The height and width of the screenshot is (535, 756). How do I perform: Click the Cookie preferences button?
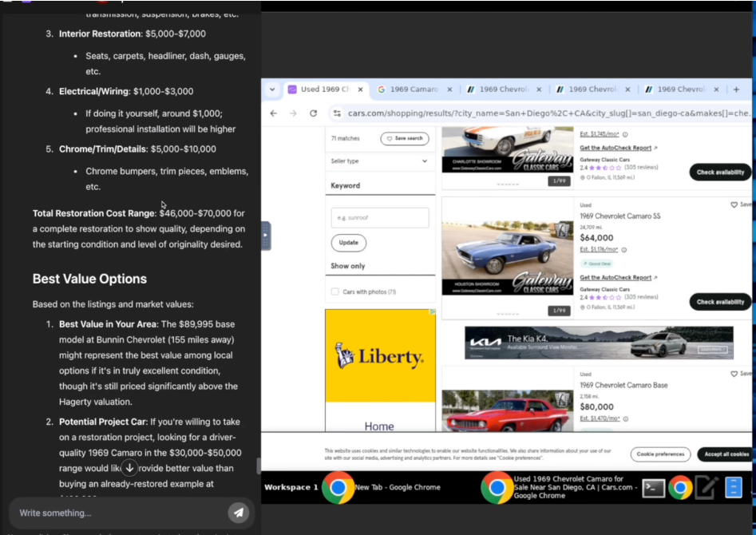click(x=660, y=454)
